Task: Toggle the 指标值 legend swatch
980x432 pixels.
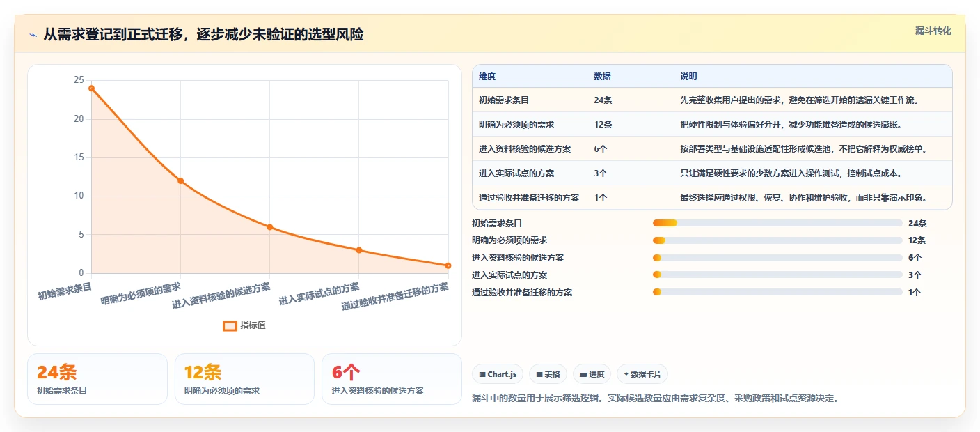Action: click(x=230, y=325)
